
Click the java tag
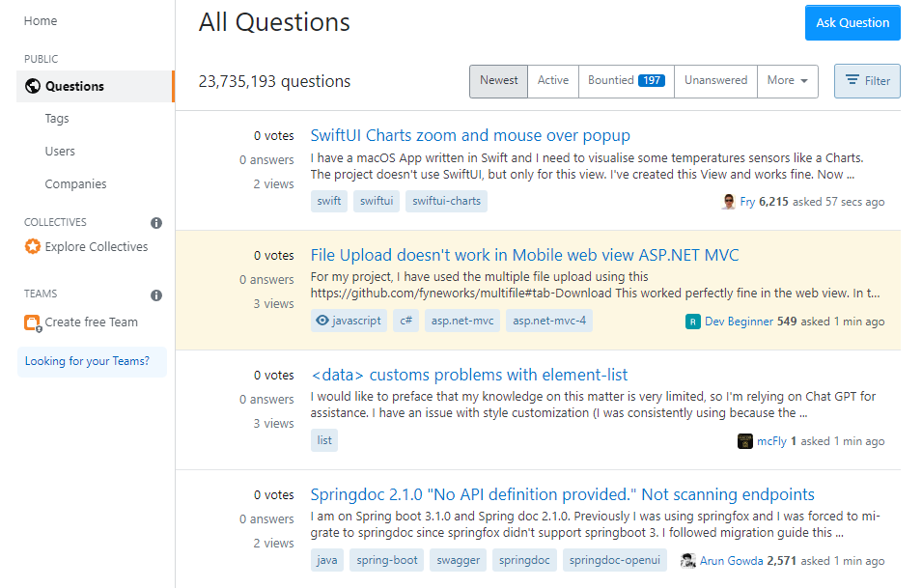(x=327, y=560)
